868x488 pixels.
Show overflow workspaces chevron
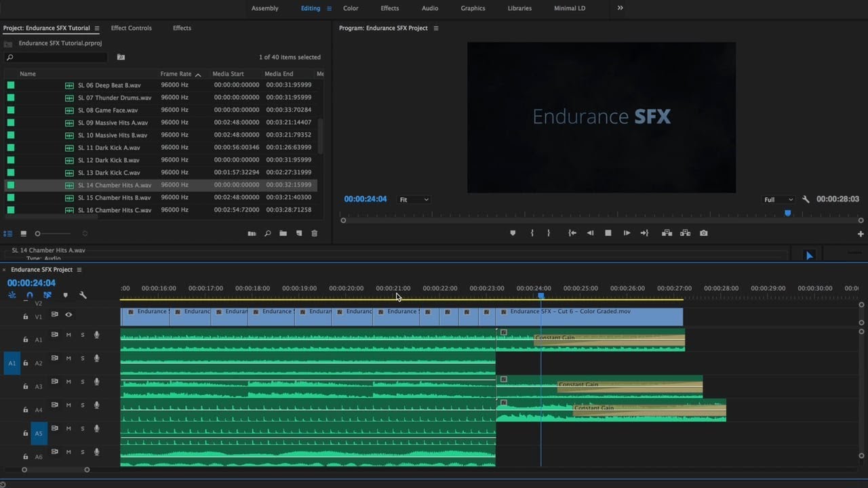tap(620, 8)
